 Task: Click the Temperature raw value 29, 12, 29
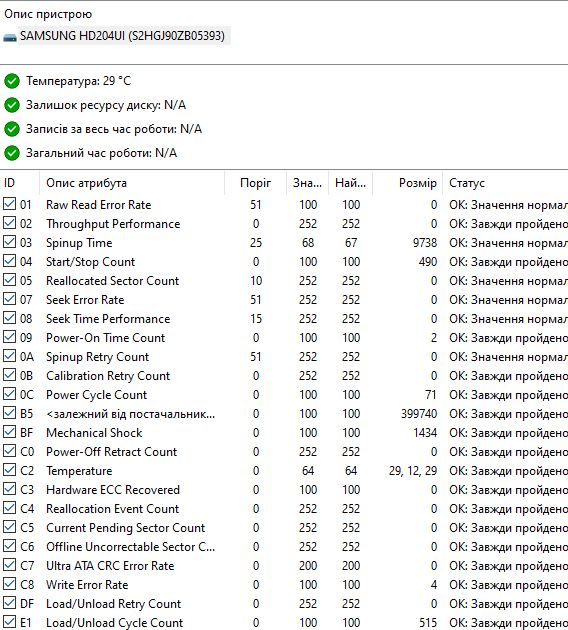pyautogui.click(x=413, y=471)
